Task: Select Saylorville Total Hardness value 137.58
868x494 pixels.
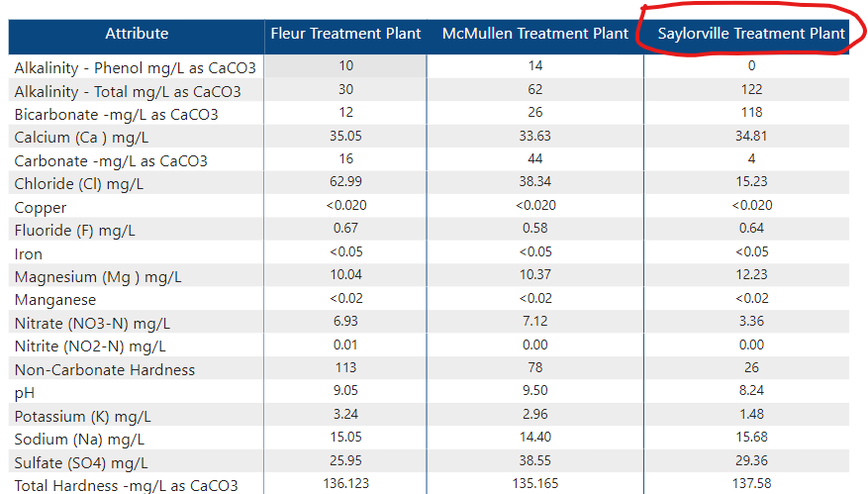Action: (752, 483)
